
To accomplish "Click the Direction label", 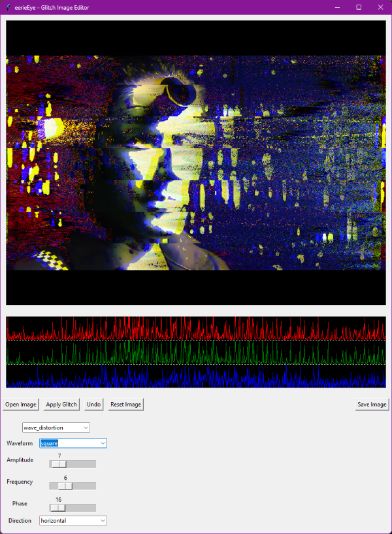I will 20,520.
